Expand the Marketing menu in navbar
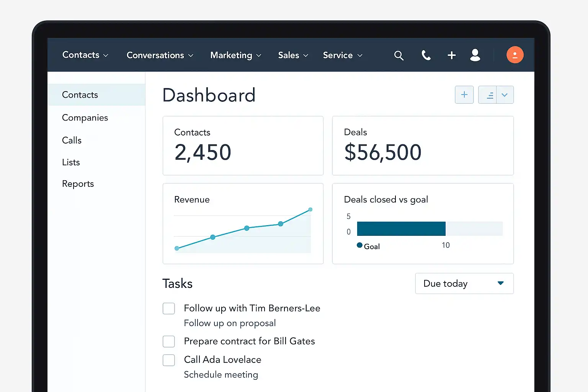Image resolution: width=588 pixels, height=392 pixels. click(x=235, y=56)
